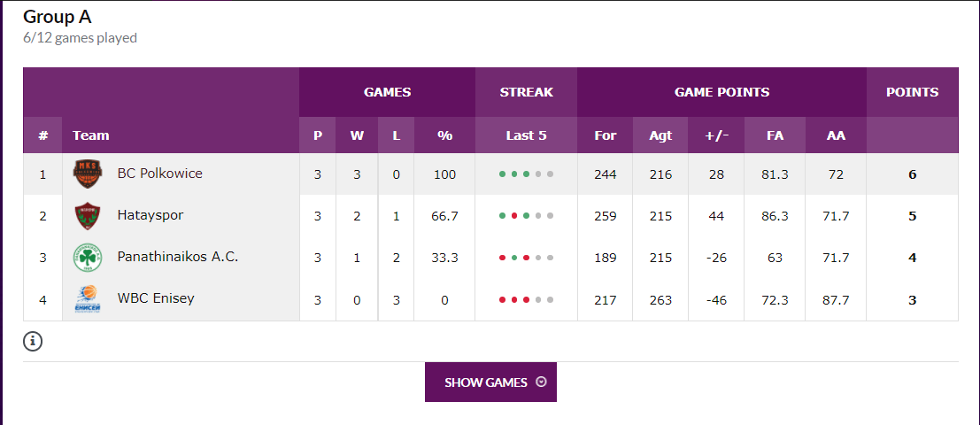Click the BC Polkowice team logo
Screen dimensions: 980x425
(x=87, y=174)
